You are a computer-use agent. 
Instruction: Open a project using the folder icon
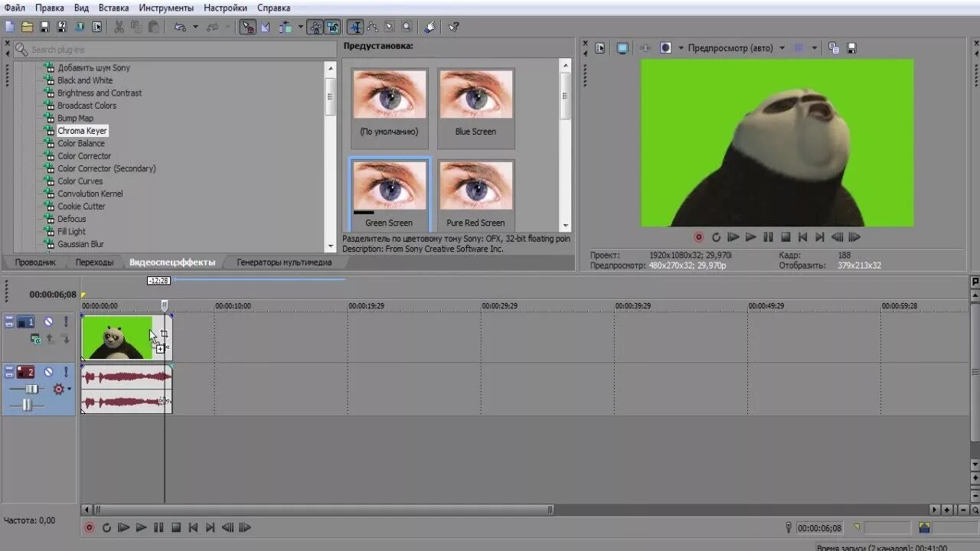coord(27,27)
